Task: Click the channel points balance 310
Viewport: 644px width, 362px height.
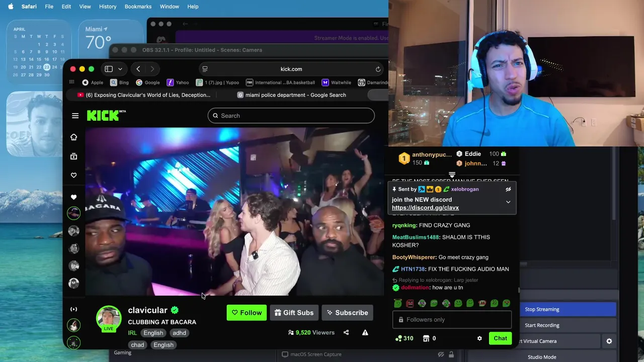Action: pos(404,338)
